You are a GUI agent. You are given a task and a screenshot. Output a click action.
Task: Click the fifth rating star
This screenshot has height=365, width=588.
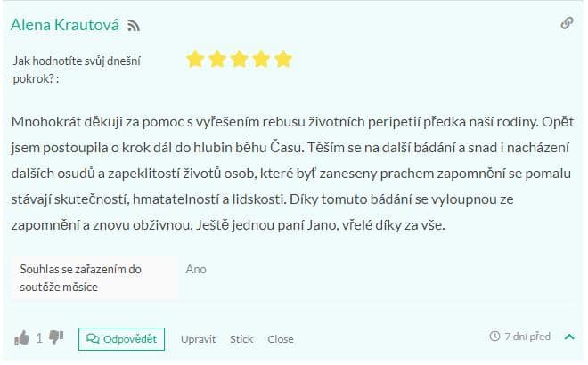click(x=283, y=60)
